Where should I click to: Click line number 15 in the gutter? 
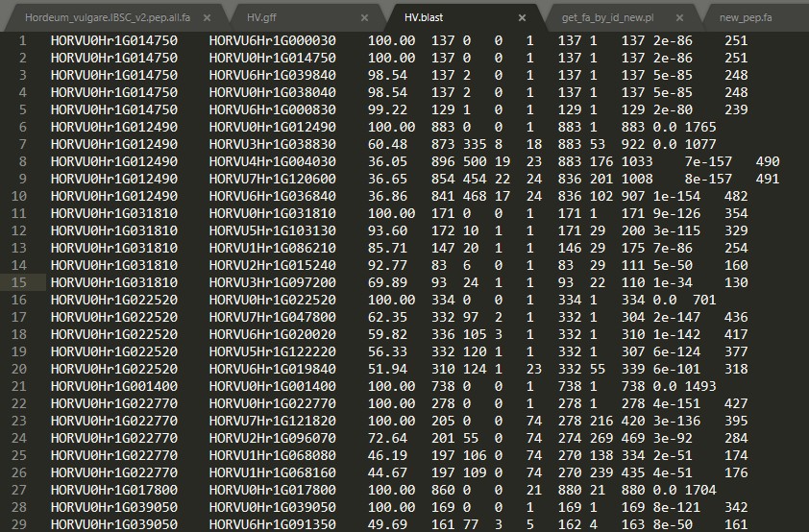click(x=18, y=282)
